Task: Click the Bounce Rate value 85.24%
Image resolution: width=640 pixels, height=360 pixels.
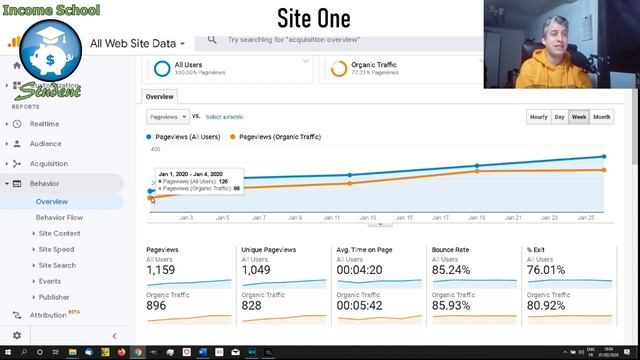Action: [451, 270]
